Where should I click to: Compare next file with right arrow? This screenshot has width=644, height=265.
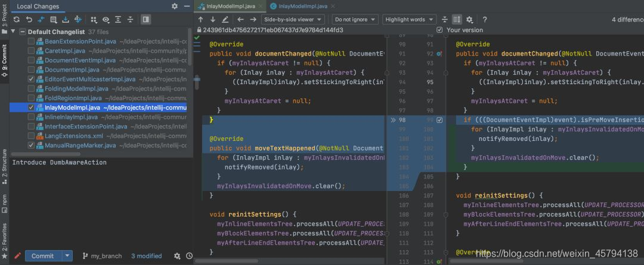[253, 19]
